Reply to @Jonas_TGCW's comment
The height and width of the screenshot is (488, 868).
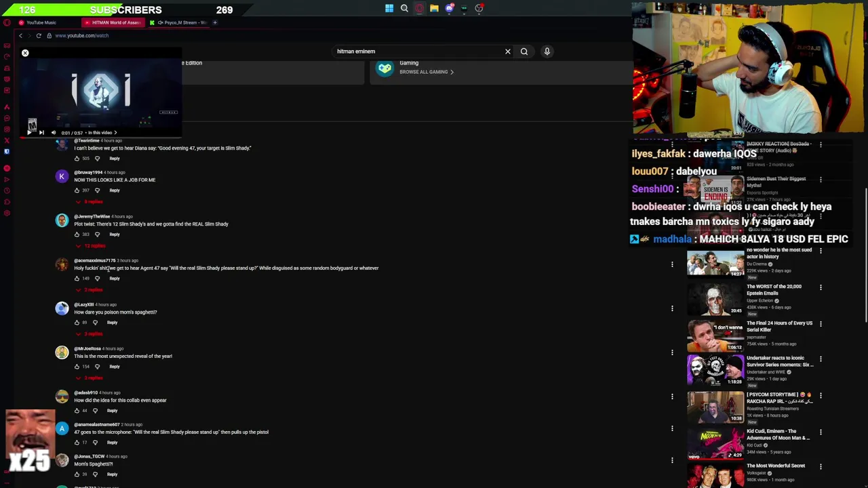(x=112, y=474)
